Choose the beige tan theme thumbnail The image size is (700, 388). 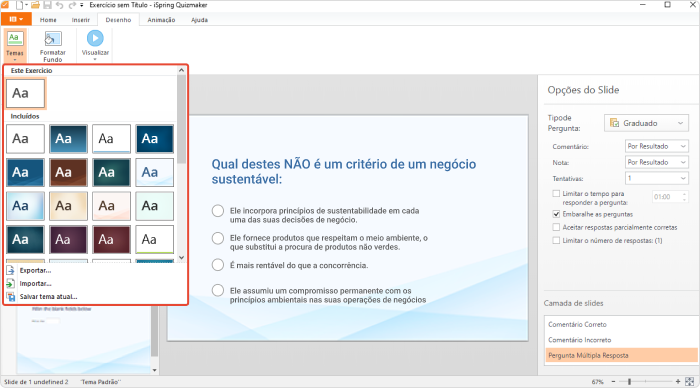coord(68,206)
